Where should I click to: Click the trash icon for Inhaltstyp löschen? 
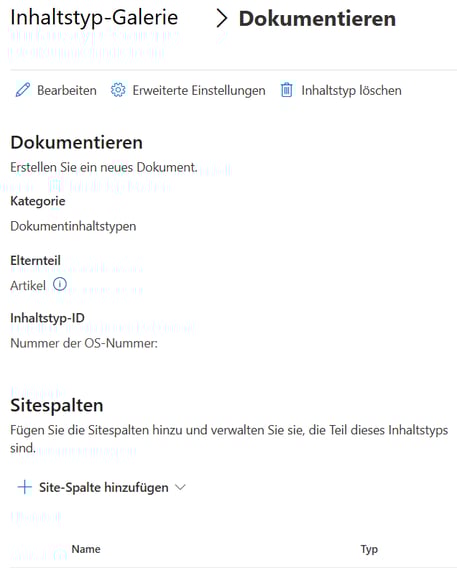pyautogui.click(x=286, y=90)
